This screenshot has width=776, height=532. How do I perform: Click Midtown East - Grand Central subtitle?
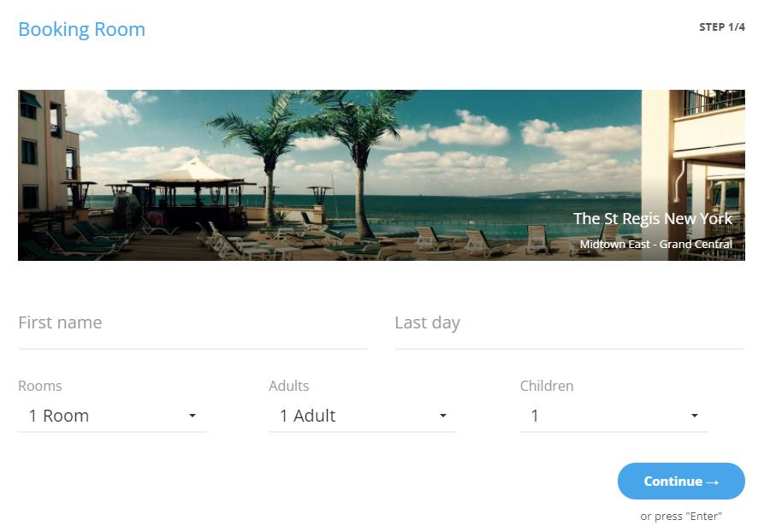pyautogui.click(x=656, y=244)
